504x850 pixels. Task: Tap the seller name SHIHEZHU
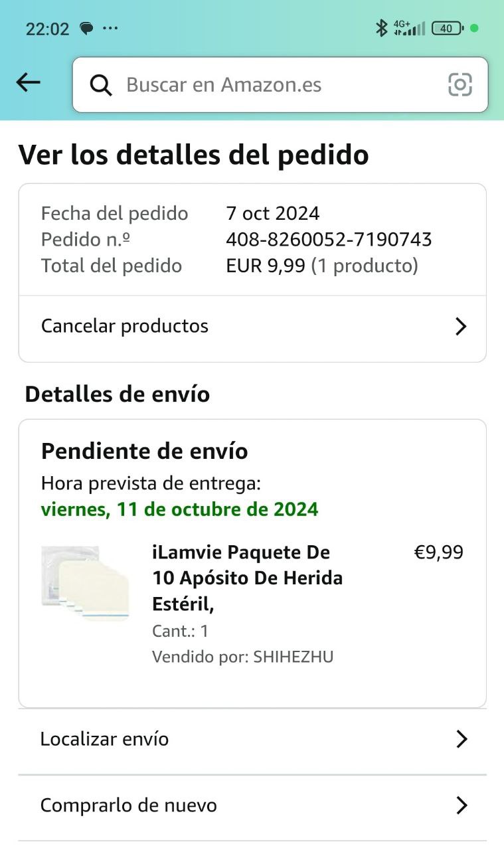[293, 657]
